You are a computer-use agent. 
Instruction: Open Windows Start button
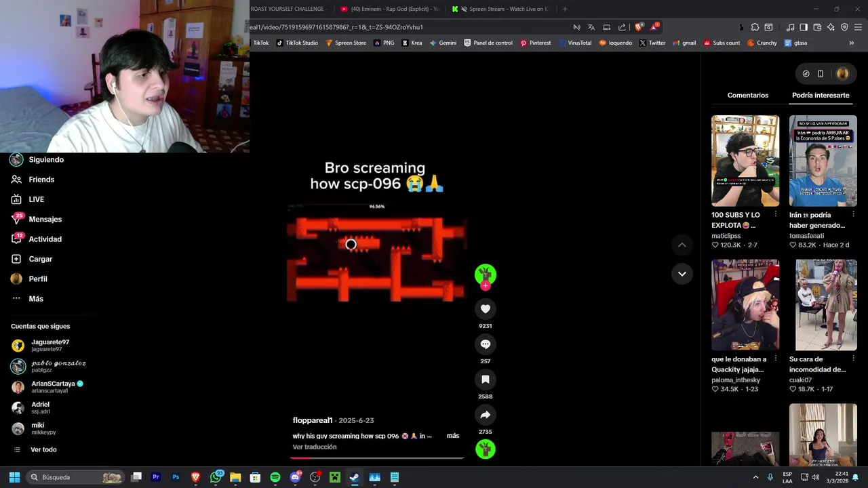coord(14,477)
